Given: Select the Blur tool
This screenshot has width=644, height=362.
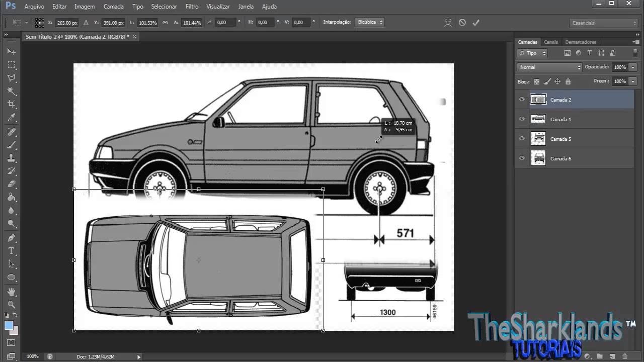Looking at the screenshot, I should [x=11, y=211].
